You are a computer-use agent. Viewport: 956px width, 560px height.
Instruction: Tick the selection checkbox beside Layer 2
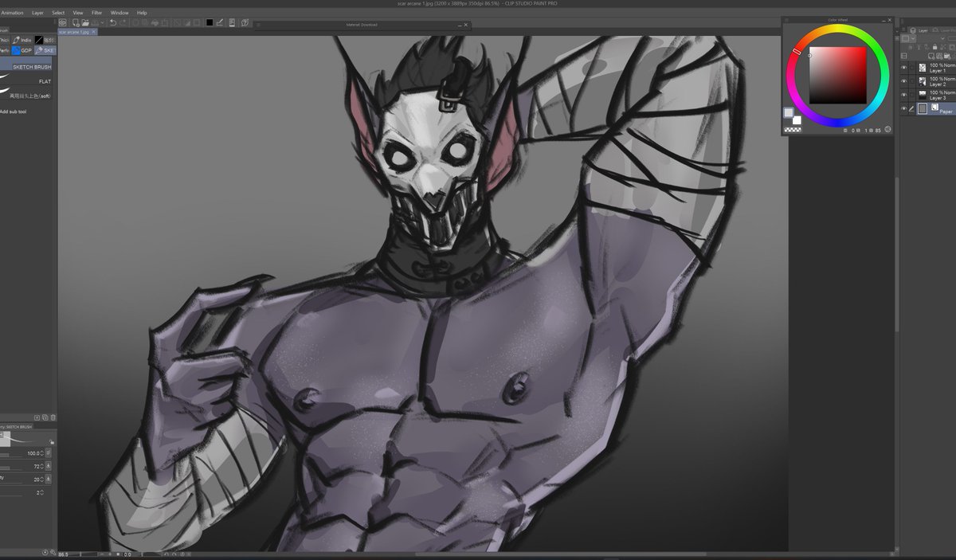pyautogui.click(x=912, y=81)
